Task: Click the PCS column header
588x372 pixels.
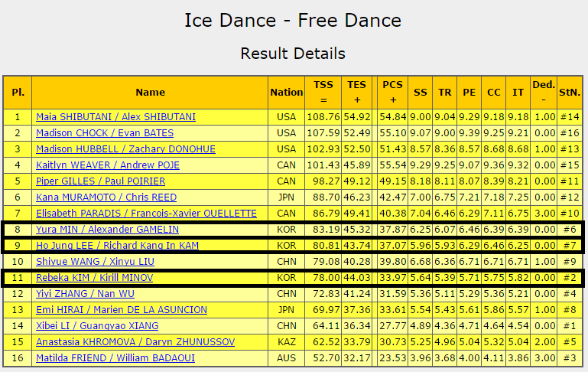Action: tap(392, 93)
